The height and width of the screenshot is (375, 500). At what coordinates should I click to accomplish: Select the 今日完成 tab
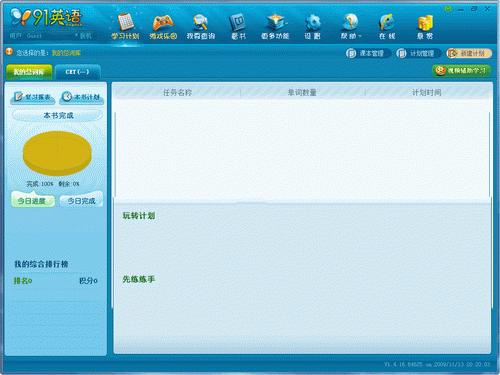pos(81,200)
